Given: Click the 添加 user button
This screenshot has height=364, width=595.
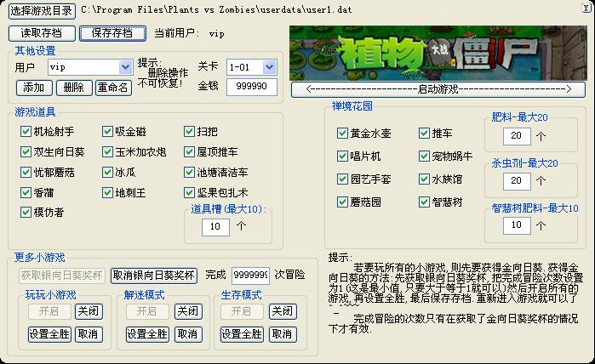Looking at the screenshot, I should click(x=34, y=88).
